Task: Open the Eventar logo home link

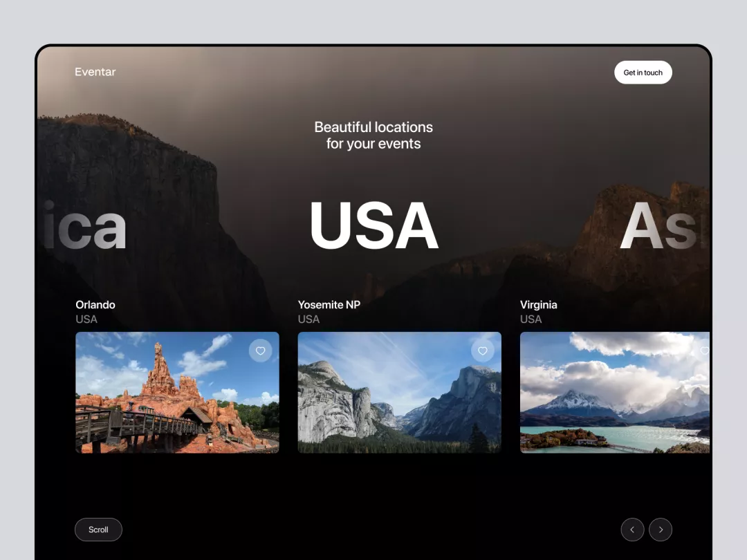Action: pos(95,72)
